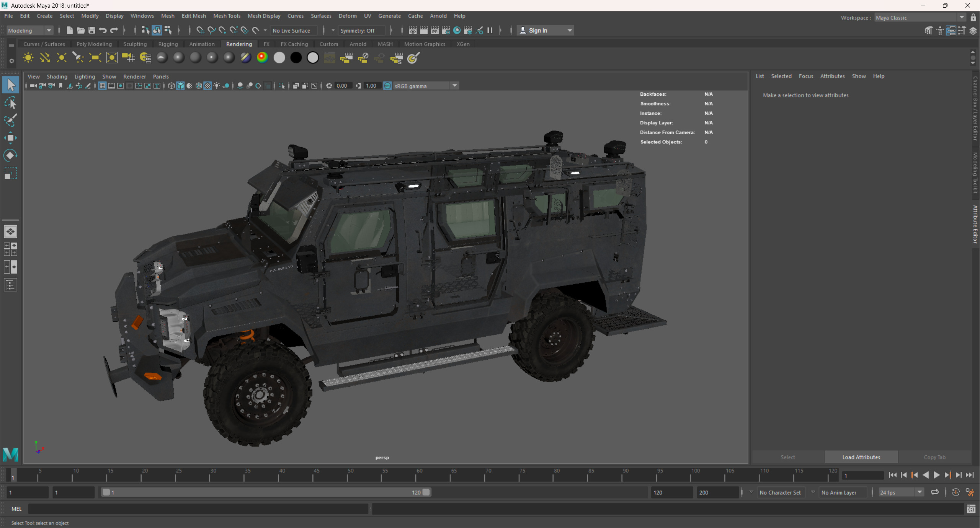
Task: Open the viewport Shading menu
Action: (57, 77)
